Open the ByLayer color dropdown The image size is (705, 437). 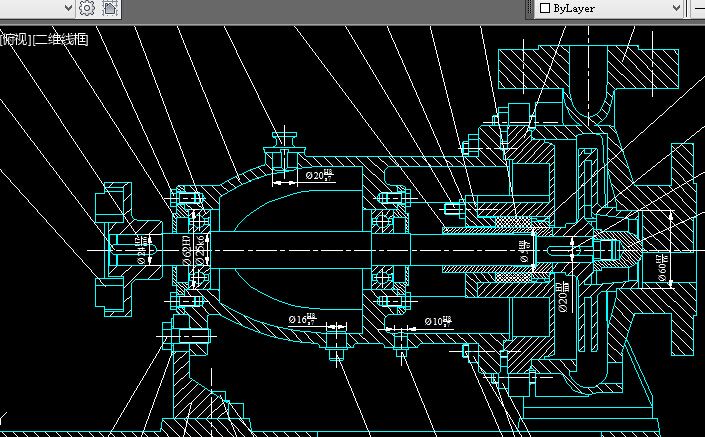point(609,8)
